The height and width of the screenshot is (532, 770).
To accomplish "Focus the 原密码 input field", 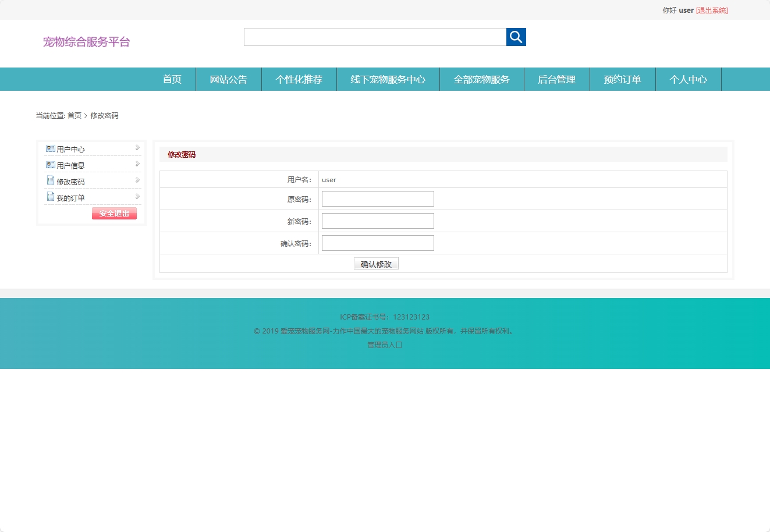I will coord(378,199).
